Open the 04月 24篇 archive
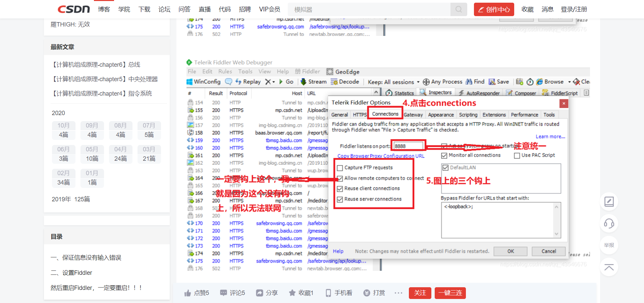The width and height of the screenshot is (644, 303). click(120, 154)
